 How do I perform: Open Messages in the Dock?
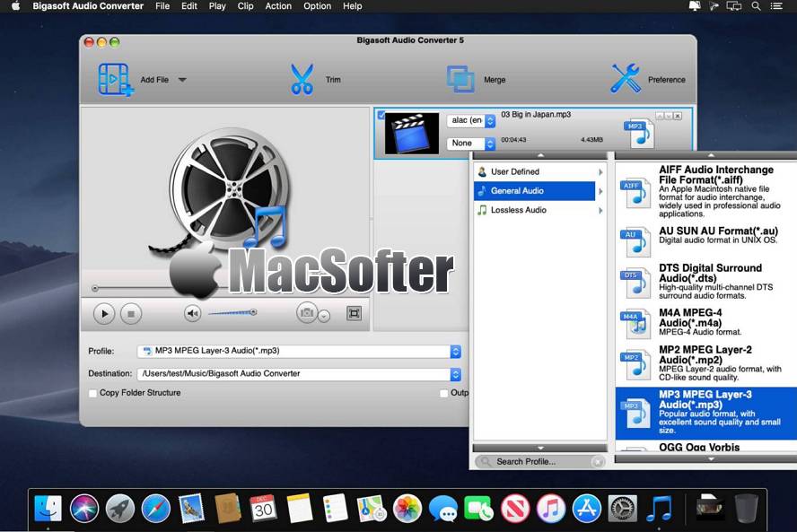pyautogui.click(x=442, y=508)
